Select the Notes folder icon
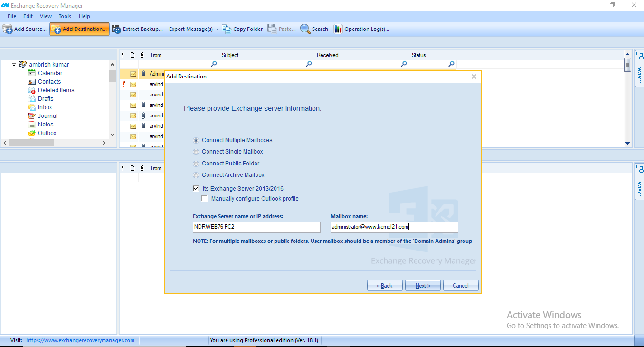This screenshot has width=644, height=347. pos(32,125)
